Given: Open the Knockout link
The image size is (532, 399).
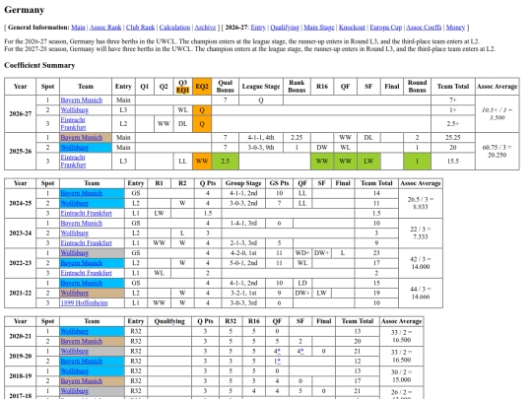Looking at the screenshot, I should click(352, 28).
